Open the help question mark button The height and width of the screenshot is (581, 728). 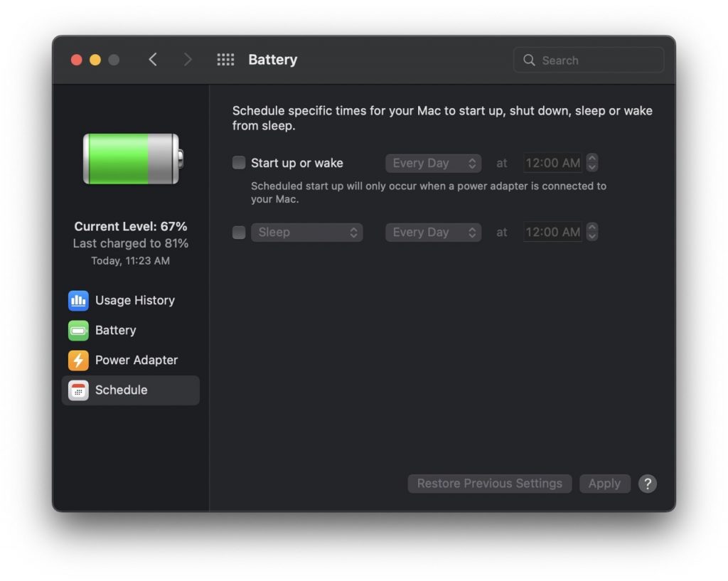click(x=647, y=484)
